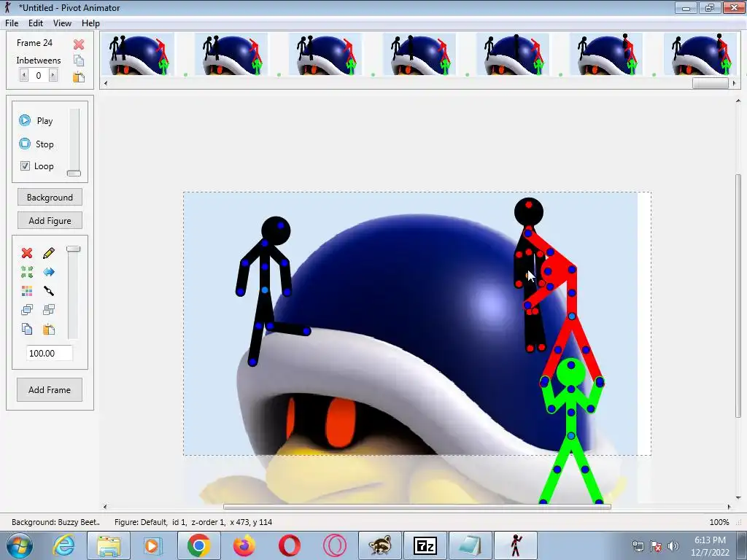Join figures with the black joint icon
Viewport: 747px width, 560px height.
tap(49, 290)
